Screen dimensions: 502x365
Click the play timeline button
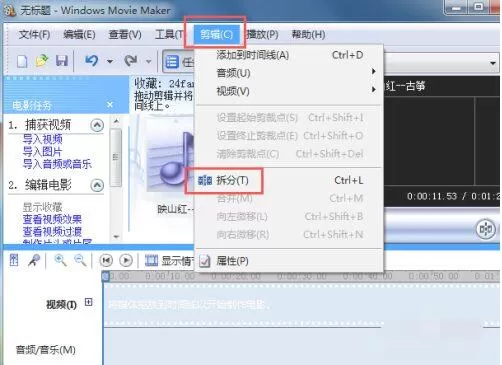click(x=126, y=260)
